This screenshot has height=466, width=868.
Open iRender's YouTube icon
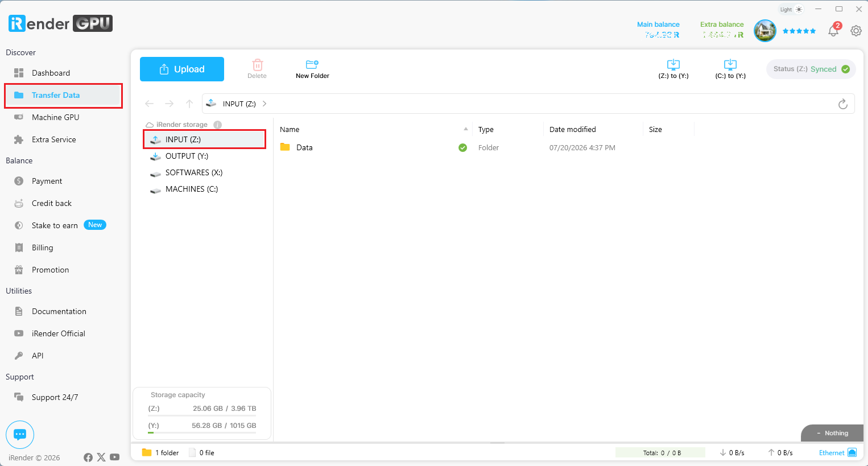pos(115,457)
